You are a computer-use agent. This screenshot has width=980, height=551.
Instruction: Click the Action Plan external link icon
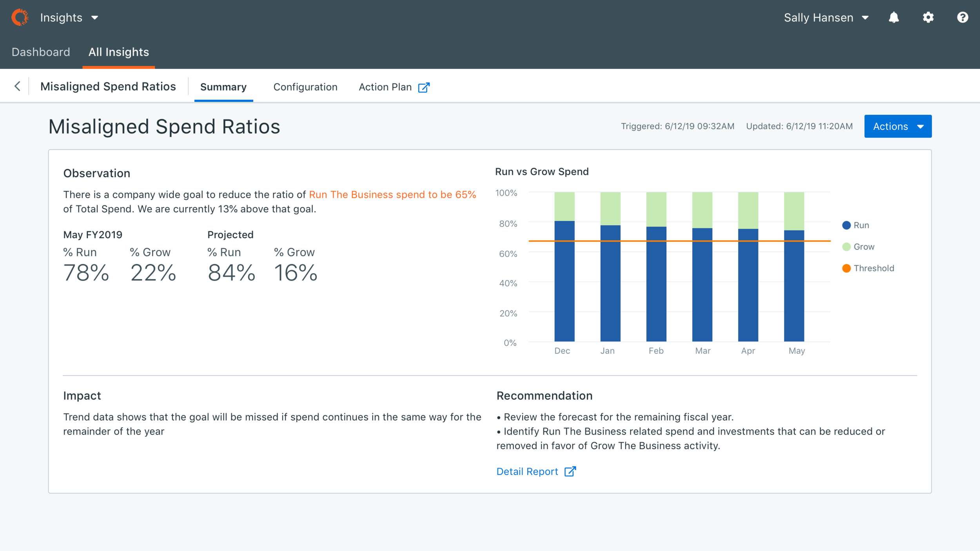point(424,87)
